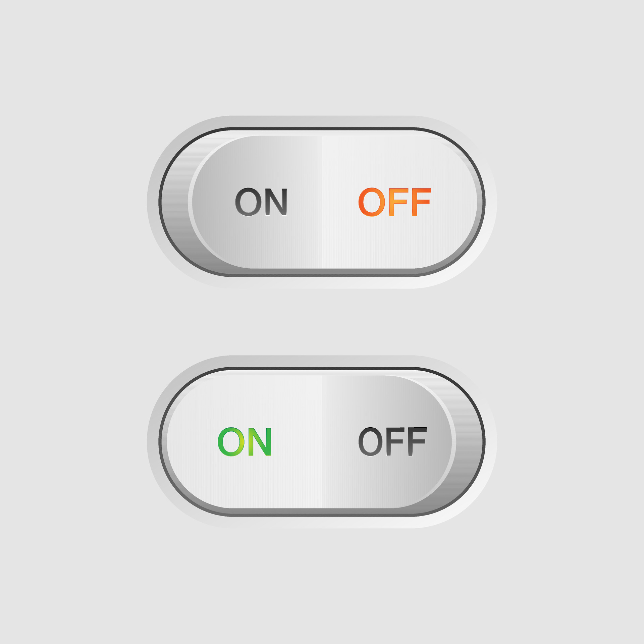Click letter N of the gray ON label
Image resolution: width=644 pixels, height=644 pixels.
[276, 202]
